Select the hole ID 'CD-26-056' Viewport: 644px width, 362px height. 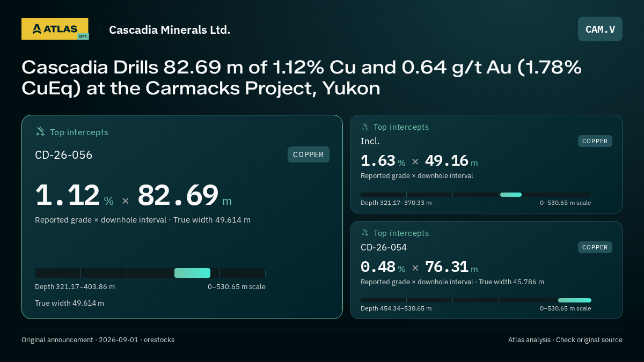pyautogui.click(x=64, y=155)
